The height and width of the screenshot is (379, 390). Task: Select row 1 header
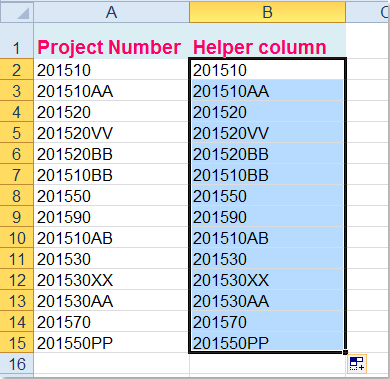pos(17,41)
